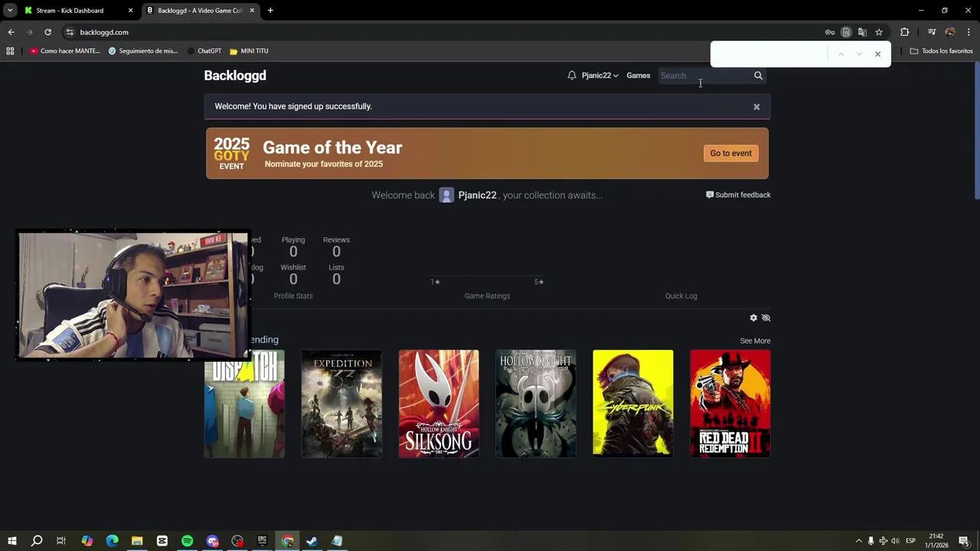The image size is (980, 551).
Task: Go to next find result arrow
Action: coord(859,54)
